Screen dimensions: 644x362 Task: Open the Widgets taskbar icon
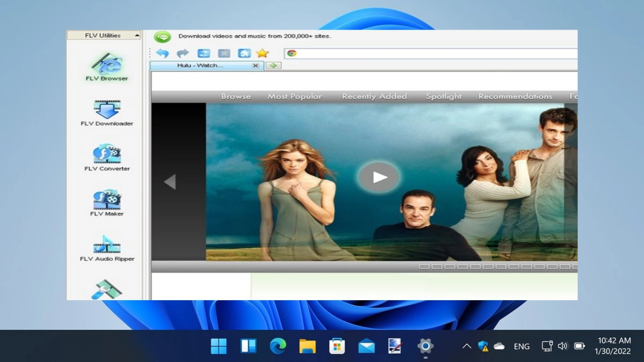[248, 346]
